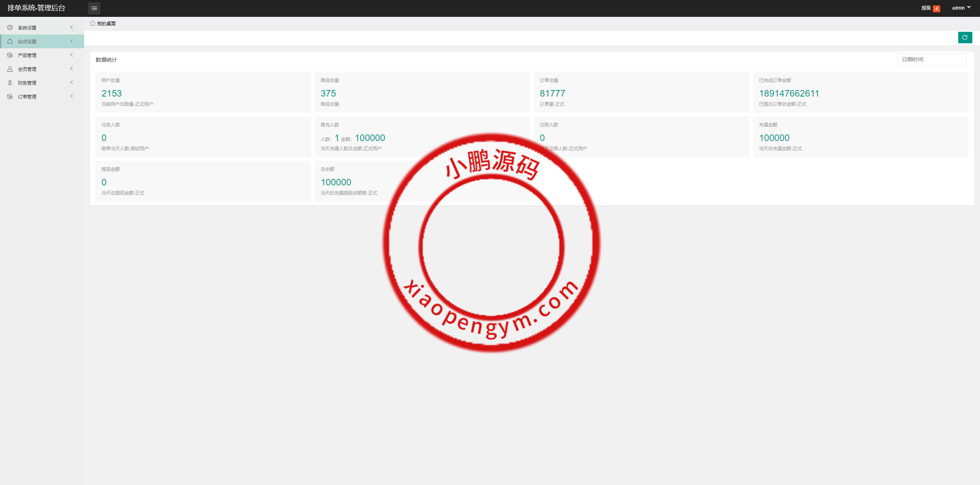Click the system settings gear icon
Viewport: 980px width, 485px height.
(10, 28)
